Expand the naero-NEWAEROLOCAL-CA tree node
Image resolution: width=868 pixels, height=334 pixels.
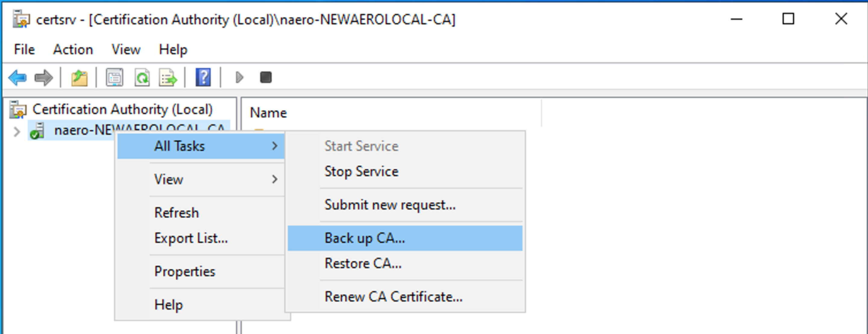pyautogui.click(x=17, y=131)
